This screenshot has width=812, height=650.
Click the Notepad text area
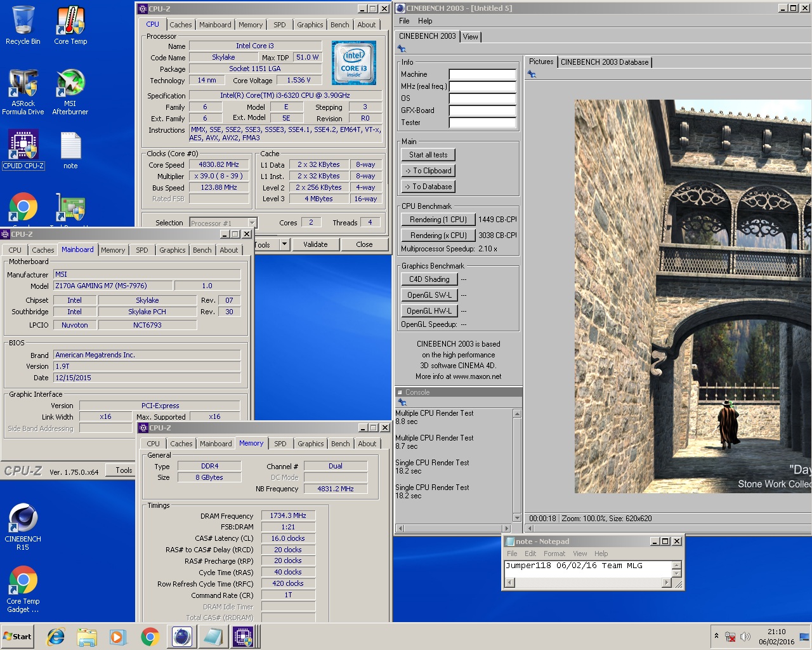pos(587,569)
